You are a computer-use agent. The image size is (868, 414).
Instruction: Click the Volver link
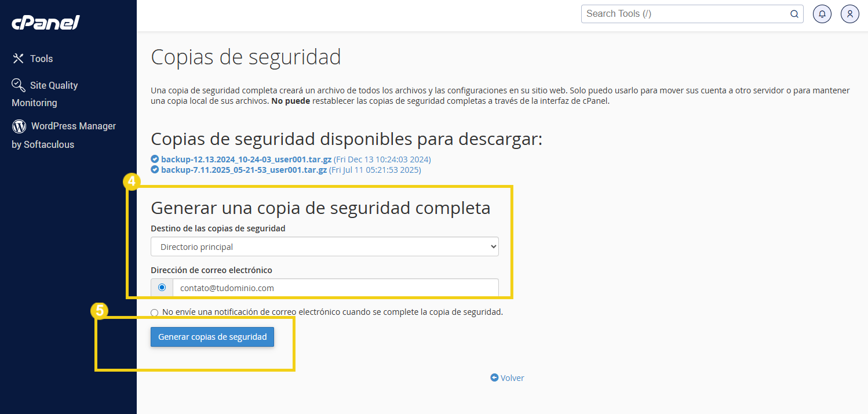pos(512,377)
